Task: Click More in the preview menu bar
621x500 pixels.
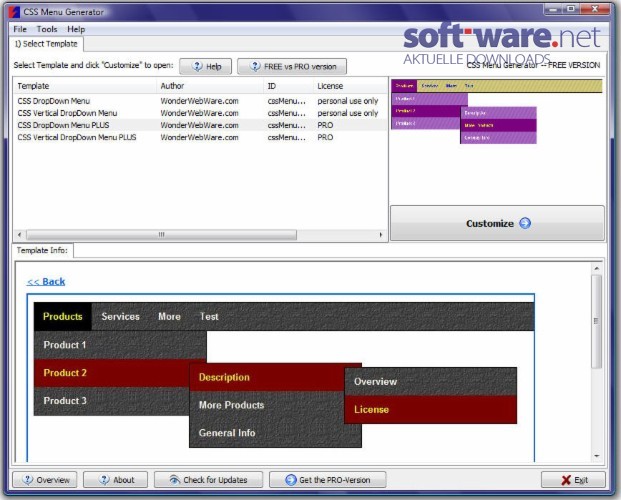Action: 170,317
